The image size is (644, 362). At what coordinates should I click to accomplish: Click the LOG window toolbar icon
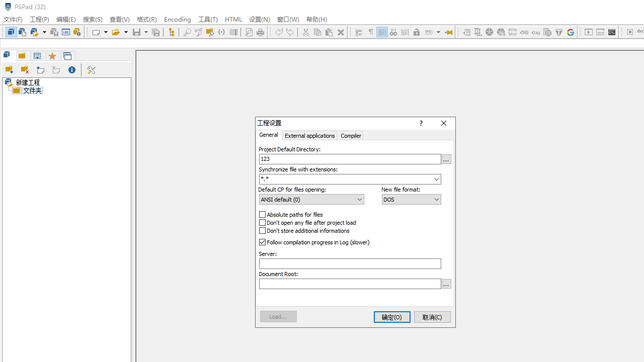(612, 32)
